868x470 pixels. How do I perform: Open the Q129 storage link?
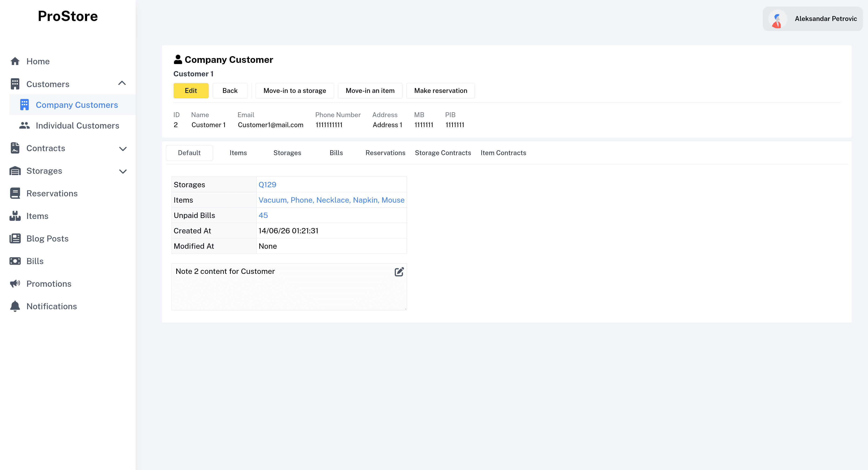[x=267, y=184]
